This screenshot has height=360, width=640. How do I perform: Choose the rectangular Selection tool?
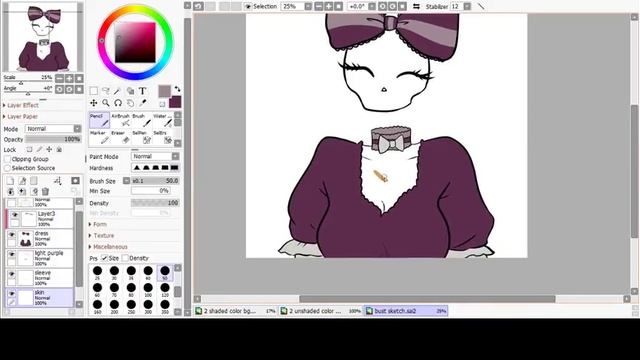pos(94,91)
